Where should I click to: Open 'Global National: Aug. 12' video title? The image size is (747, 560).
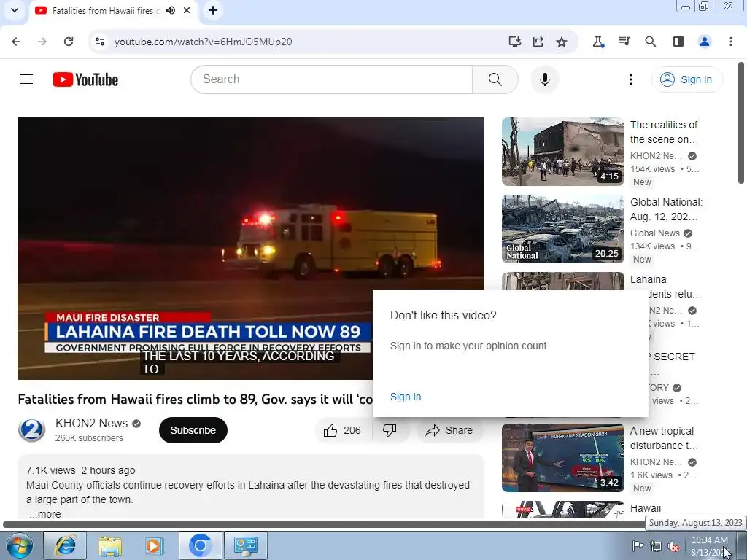tap(666, 209)
